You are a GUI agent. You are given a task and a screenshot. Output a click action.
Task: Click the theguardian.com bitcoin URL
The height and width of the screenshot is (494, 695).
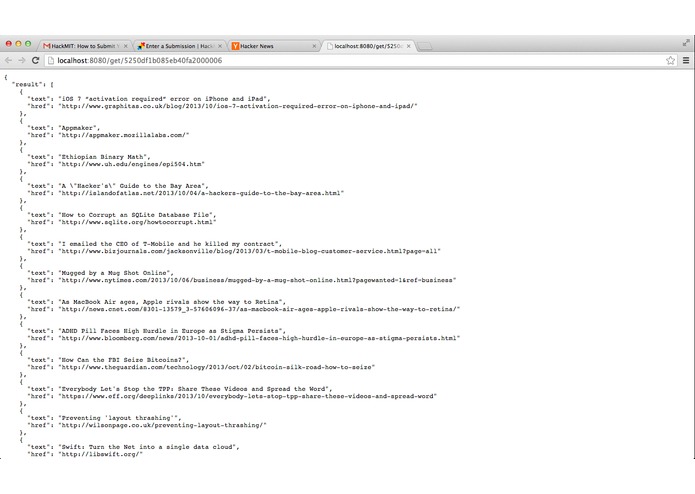click(x=217, y=367)
